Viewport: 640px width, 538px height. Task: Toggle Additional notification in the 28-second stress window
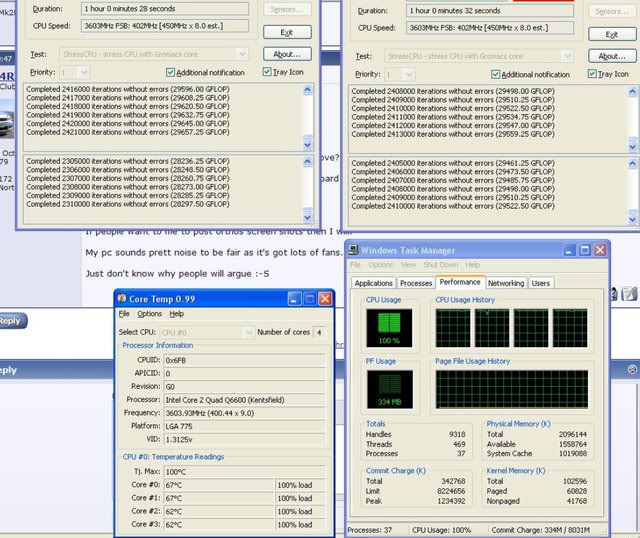pyautogui.click(x=170, y=72)
